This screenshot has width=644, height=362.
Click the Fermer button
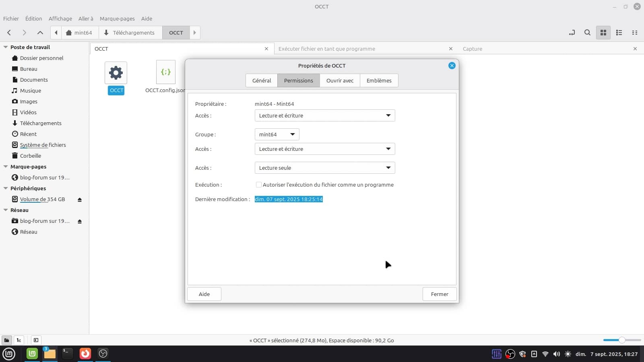click(x=439, y=294)
